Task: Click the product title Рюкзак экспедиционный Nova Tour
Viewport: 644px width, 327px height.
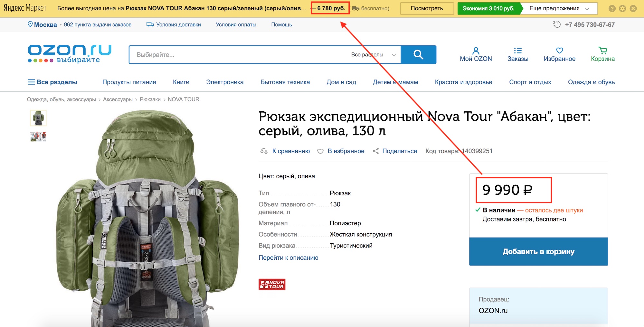Action: [x=424, y=124]
